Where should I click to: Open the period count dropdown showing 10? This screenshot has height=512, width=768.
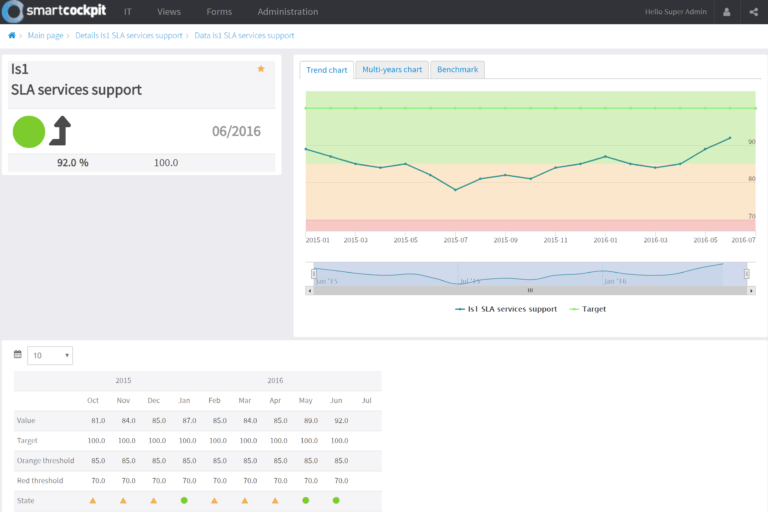click(50, 355)
